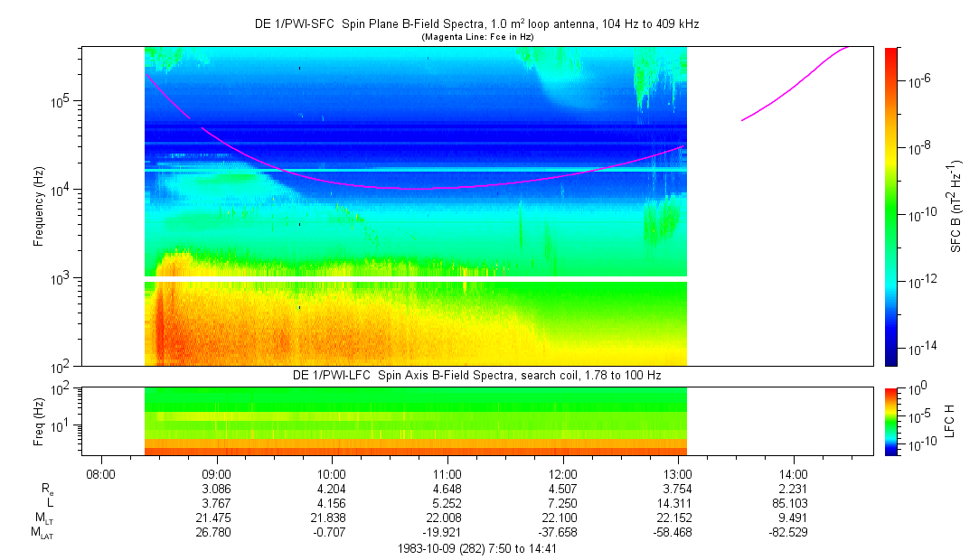Screen dimensions: 979x560
Task: Click the L value 85.103
Action: click(x=793, y=503)
